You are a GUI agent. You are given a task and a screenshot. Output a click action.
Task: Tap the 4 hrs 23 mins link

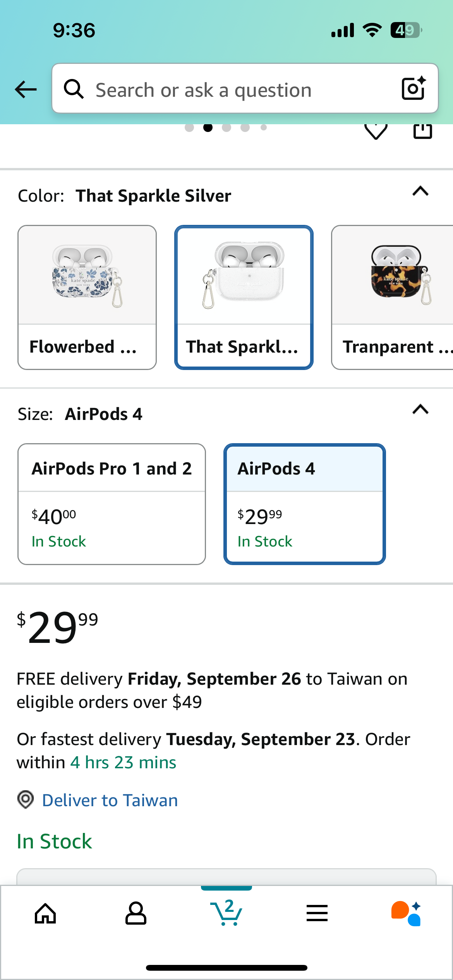pos(123,762)
